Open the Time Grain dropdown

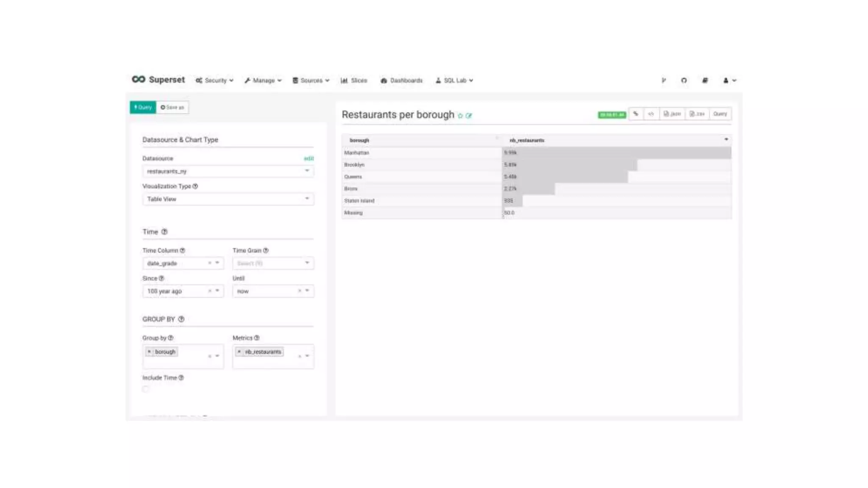pos(273,263)
